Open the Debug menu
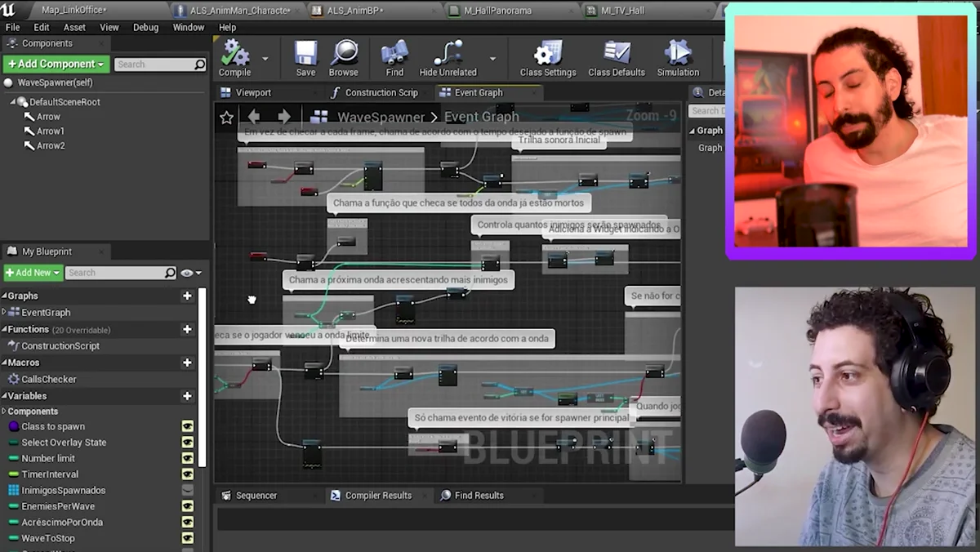 point(145,27)
